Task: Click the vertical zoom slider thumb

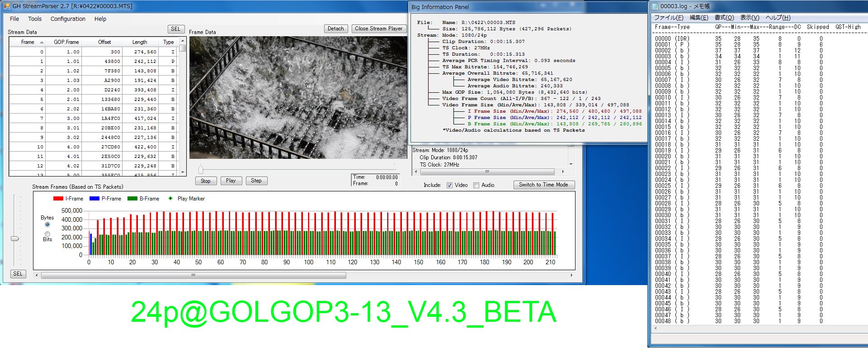Action: [15, 238]
